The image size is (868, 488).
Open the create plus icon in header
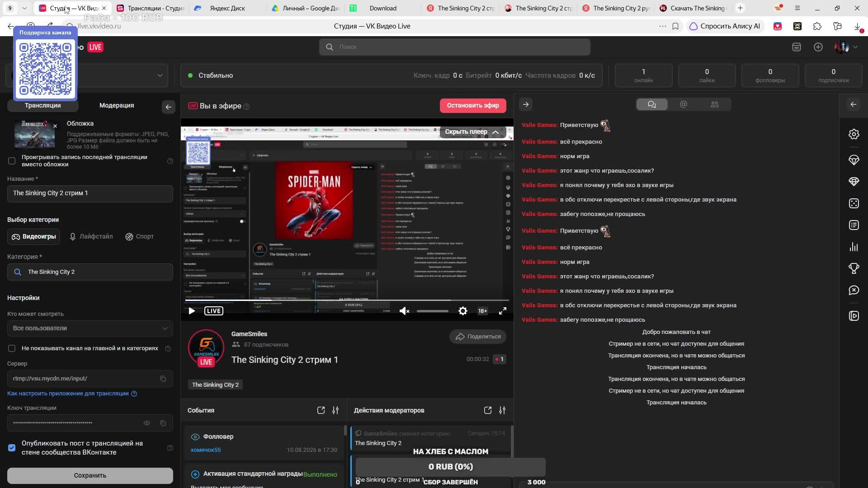(x=818, y=47)
